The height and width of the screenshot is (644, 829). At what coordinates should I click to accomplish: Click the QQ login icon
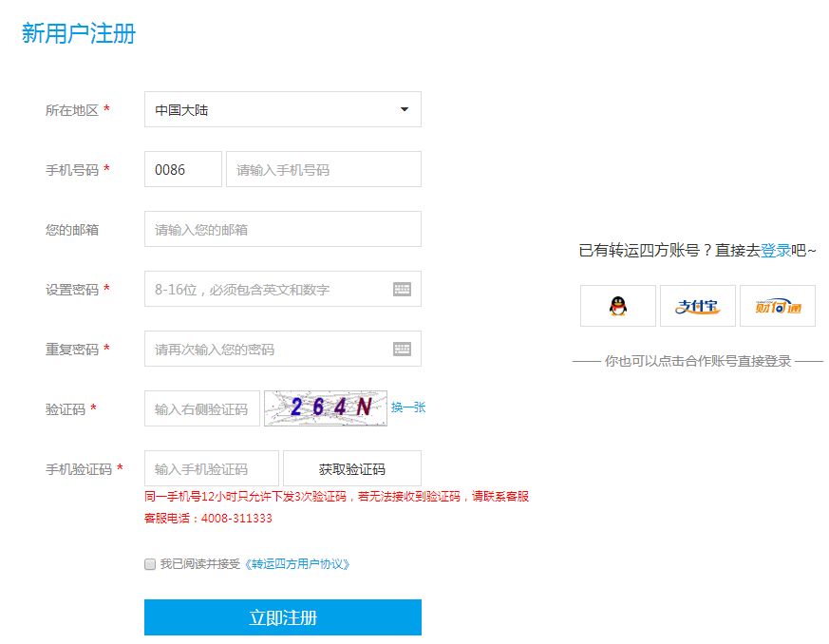pyautogui.click(x=617, y=305)
